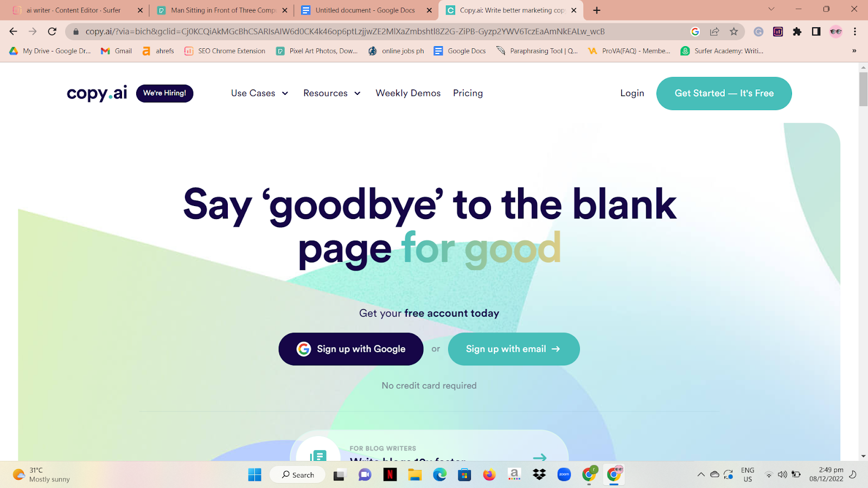
Task: Click the Login link
Action: pyautogui.click(x=632, y=93)
